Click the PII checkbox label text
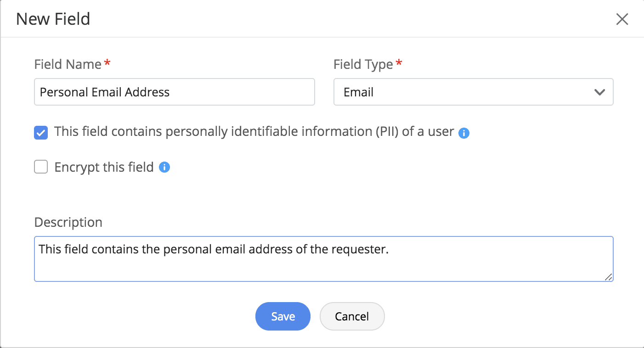 (254, 132)
